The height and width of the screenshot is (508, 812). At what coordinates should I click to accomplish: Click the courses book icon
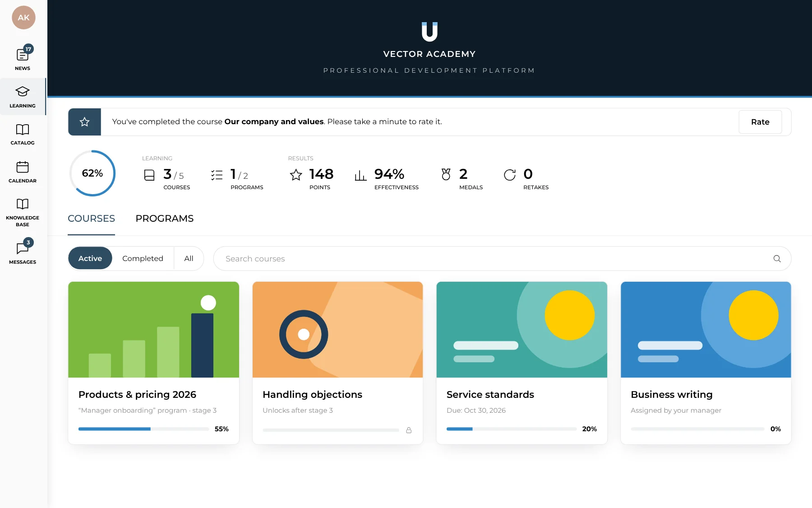coord(149,175)
